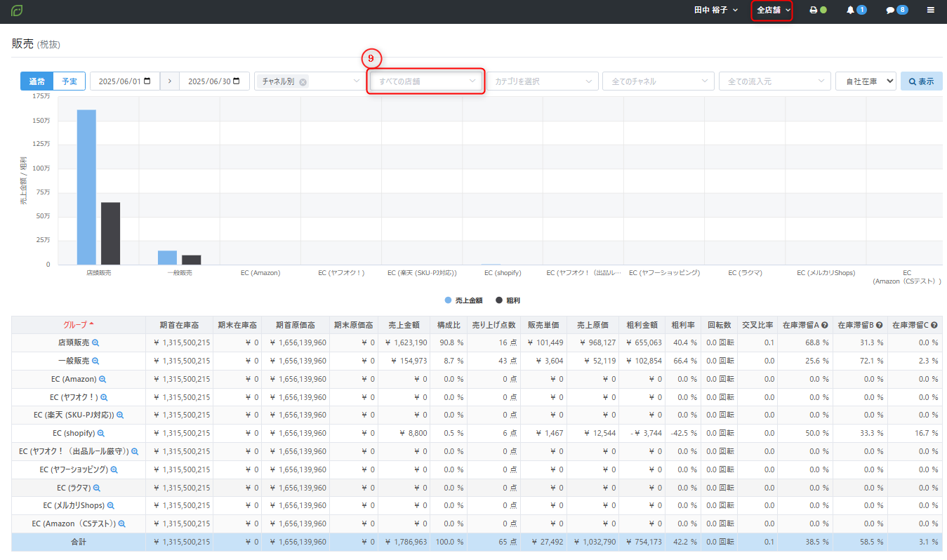Open the hamburger menu icon

point(931,11)
